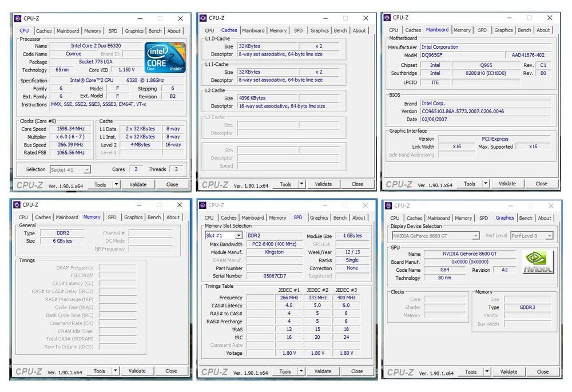Click the CPU-Z app icon in the Graphics tab window title bar
The width and height of the screenshot is (572, 392).
click(388, 206)
